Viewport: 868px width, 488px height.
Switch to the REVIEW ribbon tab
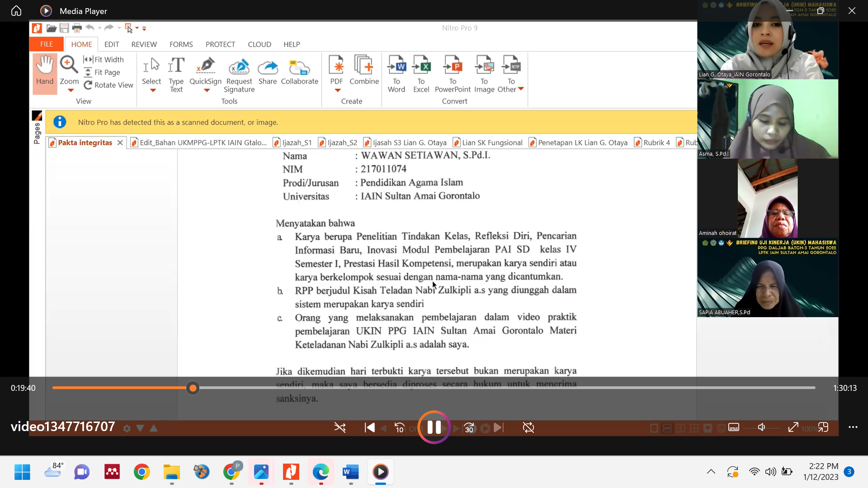[x=144, y=44]
